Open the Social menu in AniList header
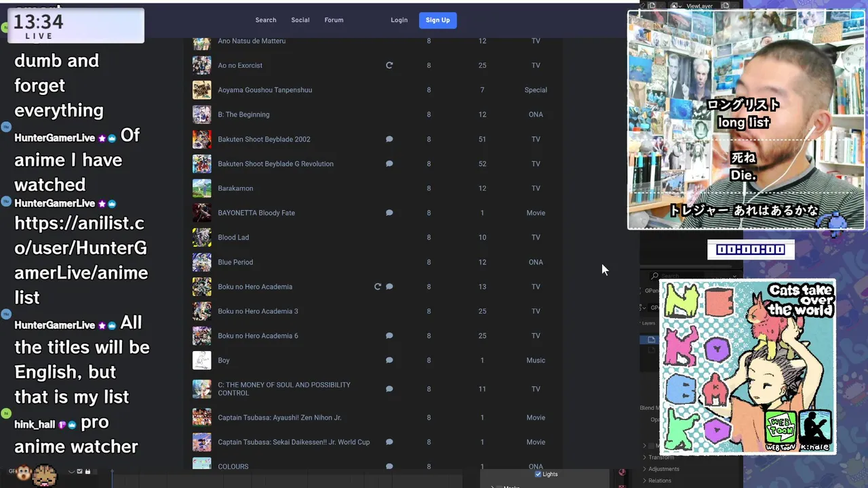 pos(300,20)
